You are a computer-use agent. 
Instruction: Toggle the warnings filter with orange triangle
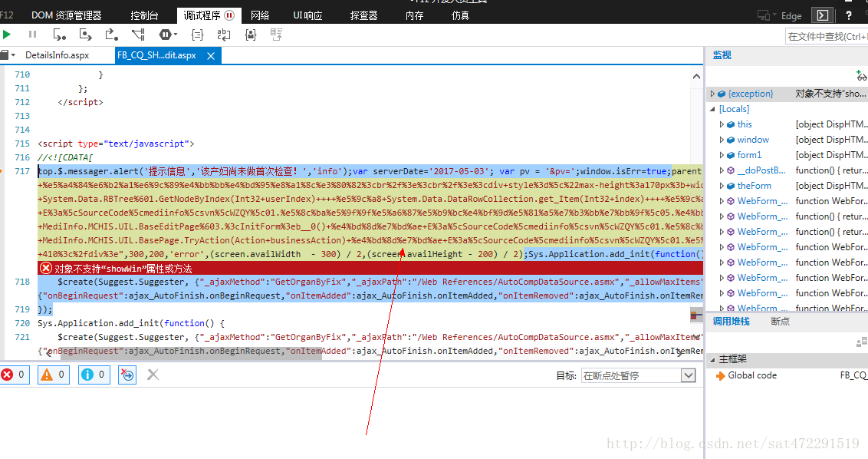(54, 375)
